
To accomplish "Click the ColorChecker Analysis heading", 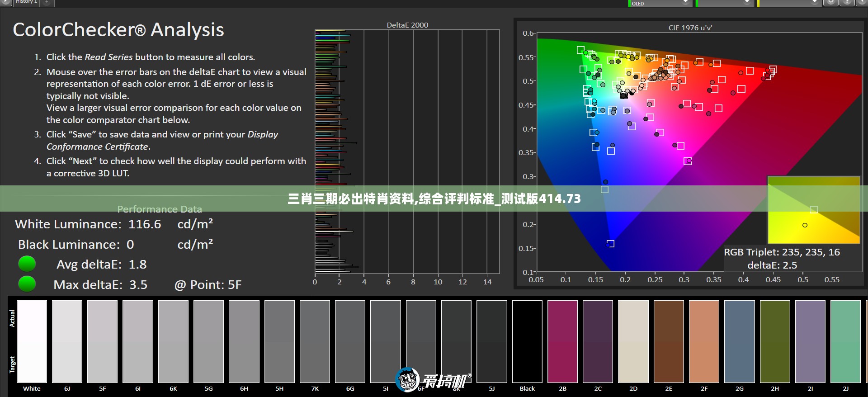I will coord(118,30).
